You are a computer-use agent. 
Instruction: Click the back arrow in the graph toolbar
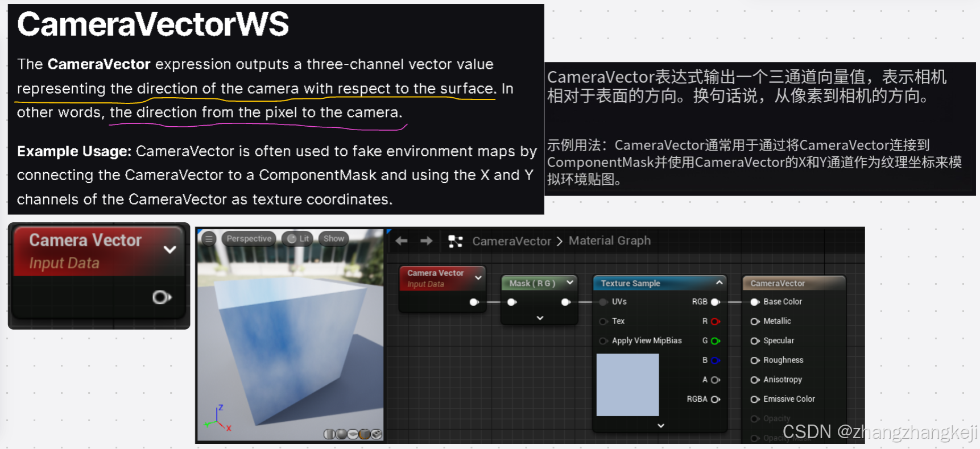(402, 241)
